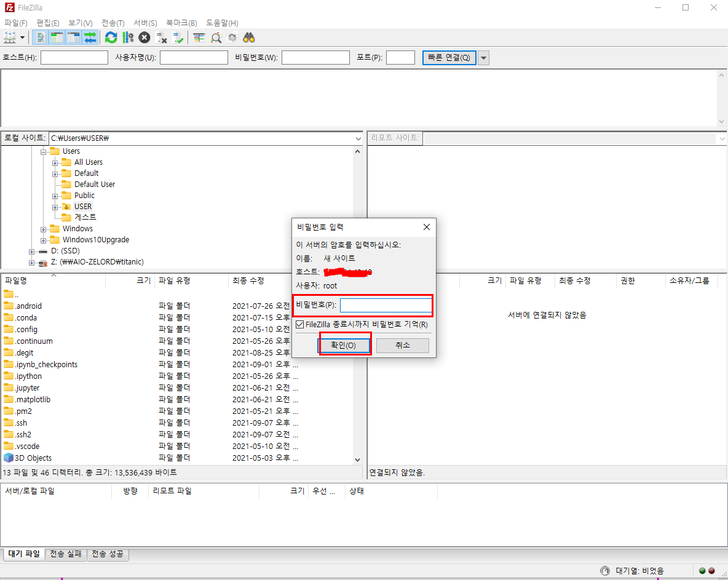Switch to the 대기 파일 tab
This screenshot has height=580, width=728.
click(24, 554)
